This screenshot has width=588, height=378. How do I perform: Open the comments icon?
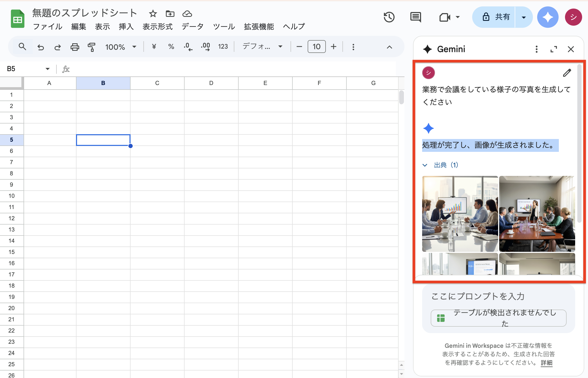[415, 17]
